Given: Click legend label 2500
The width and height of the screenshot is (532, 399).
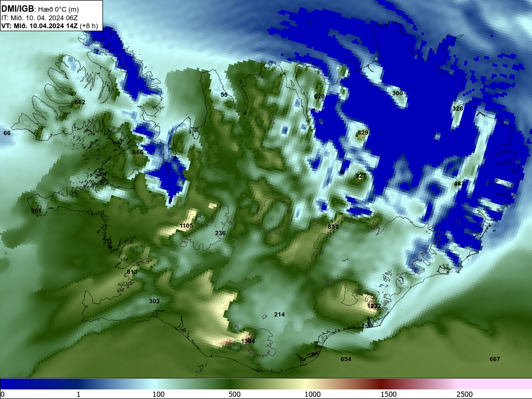Looking at the screenshot, I should (x=464, y=394).
